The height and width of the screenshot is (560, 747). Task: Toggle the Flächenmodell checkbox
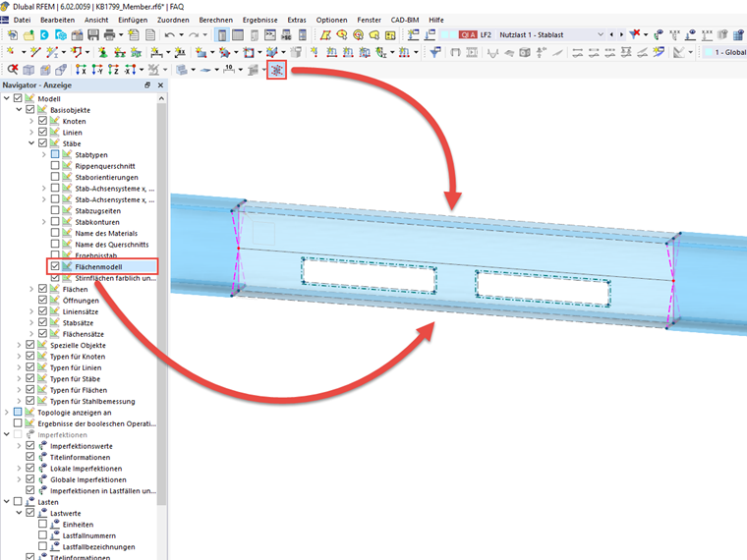pyautogui.click(x=55, y=266)
